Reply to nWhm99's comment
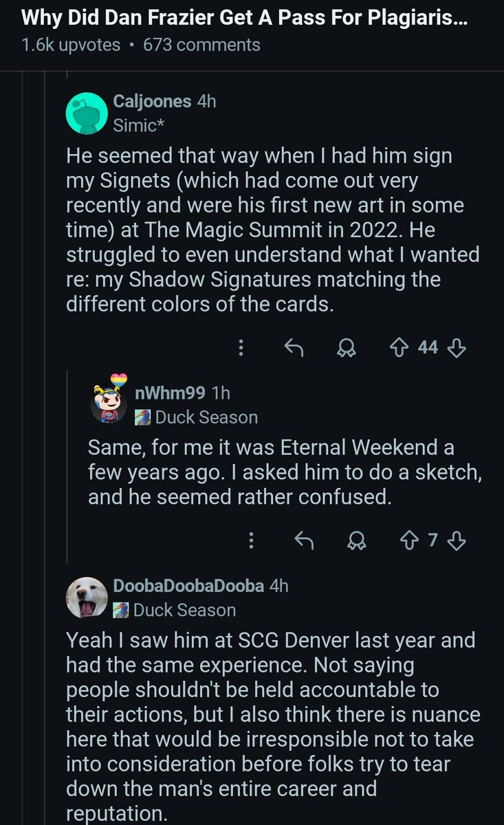The image size is (504, 825). (x=304, y=542)
